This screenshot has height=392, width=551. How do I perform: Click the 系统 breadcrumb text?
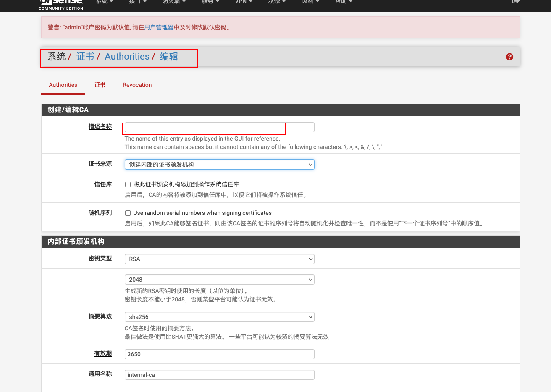(x=57, y=56)
